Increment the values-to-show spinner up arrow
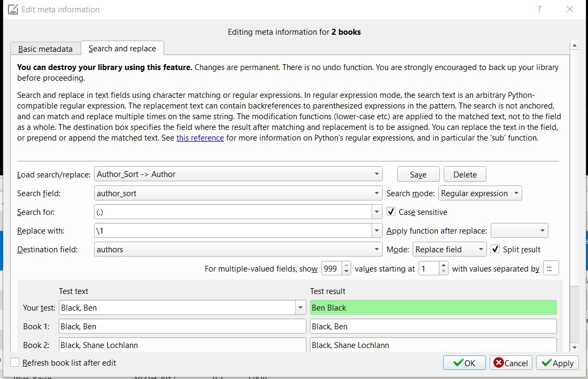The image size is (588, 379). point(346,265)
